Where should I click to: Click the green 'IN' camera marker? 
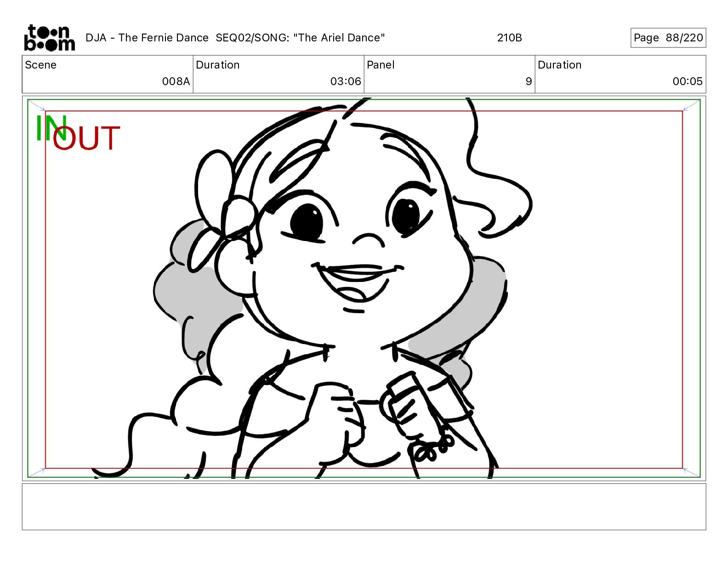51,128
